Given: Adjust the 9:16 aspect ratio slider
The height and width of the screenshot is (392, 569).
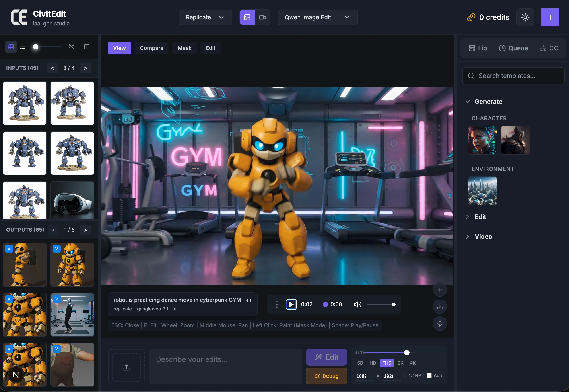Looking at the screenshot, I should pyautogui.click(x=407, y=352).
